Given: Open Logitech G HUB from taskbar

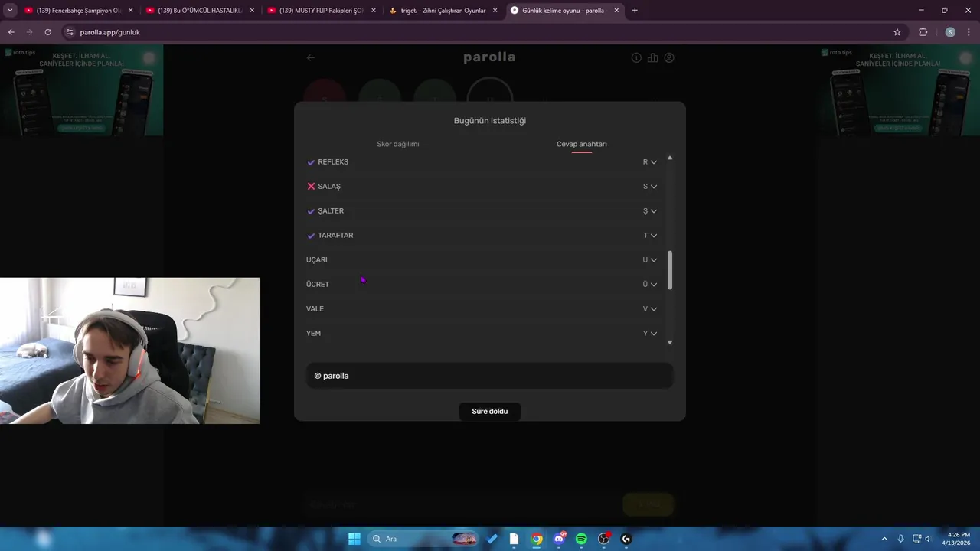Looking at the screenshot, I should tap(626, 539).
